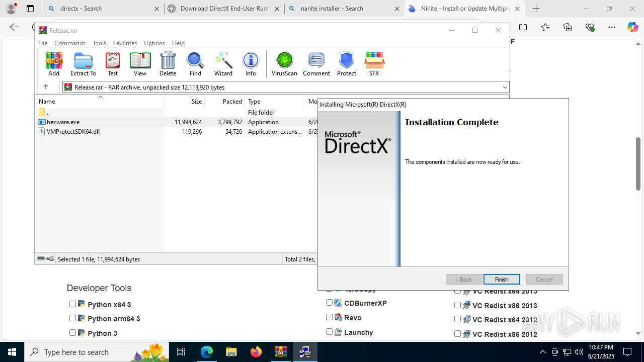Check the CDBurnerXP checkbox
644x362 pixels.
[x=329, y=302]
